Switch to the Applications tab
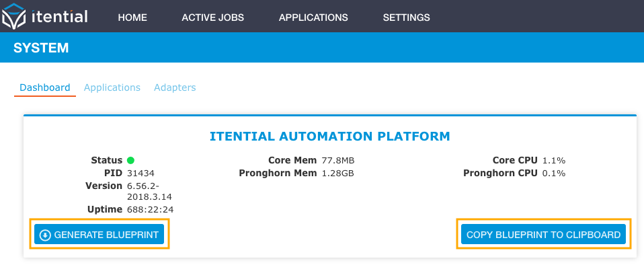 [x=112, y=87]
